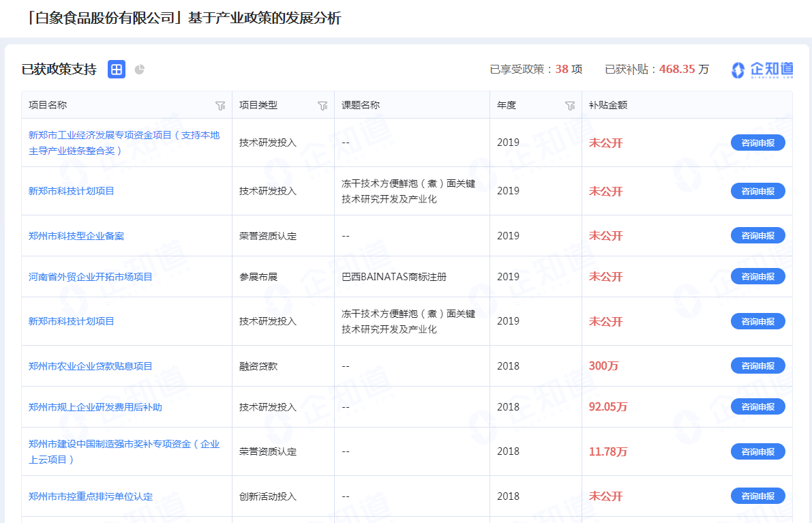
Task: Click the 企知道 logo
Action: [762, 70]
